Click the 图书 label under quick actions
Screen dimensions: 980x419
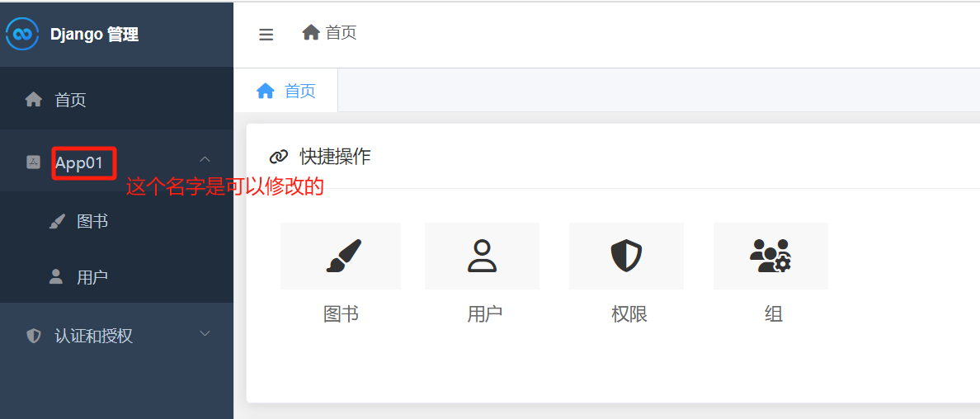[x=341, y=314]
